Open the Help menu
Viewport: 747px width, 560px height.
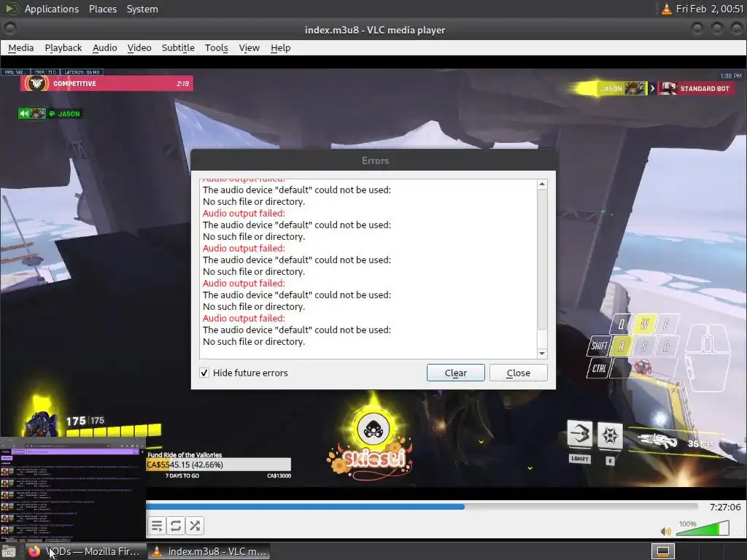pos(281,47)
